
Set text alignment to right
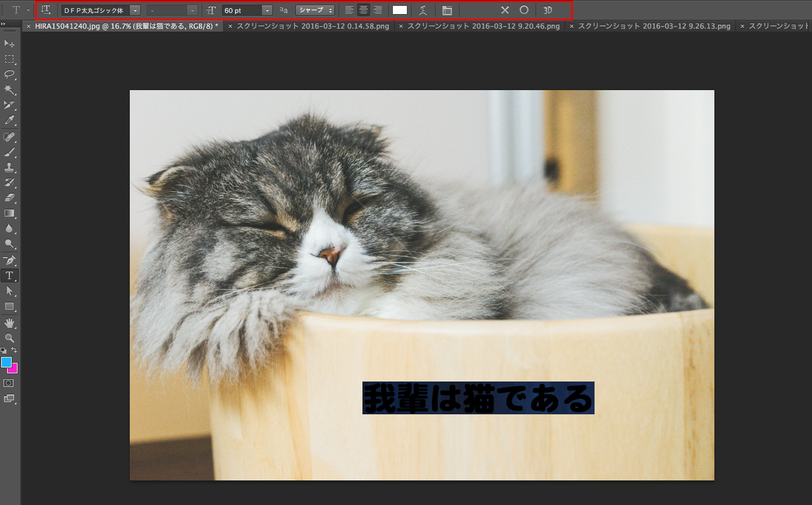[378, 10]
